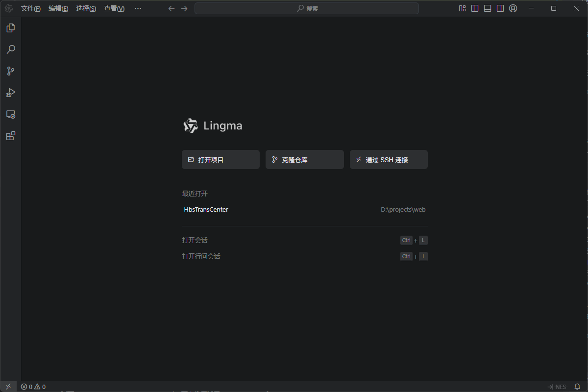Show errors and warnings count in status bar
Viewport: 588px width, 392px height.
pyautogui.click(x=33, y=387)
